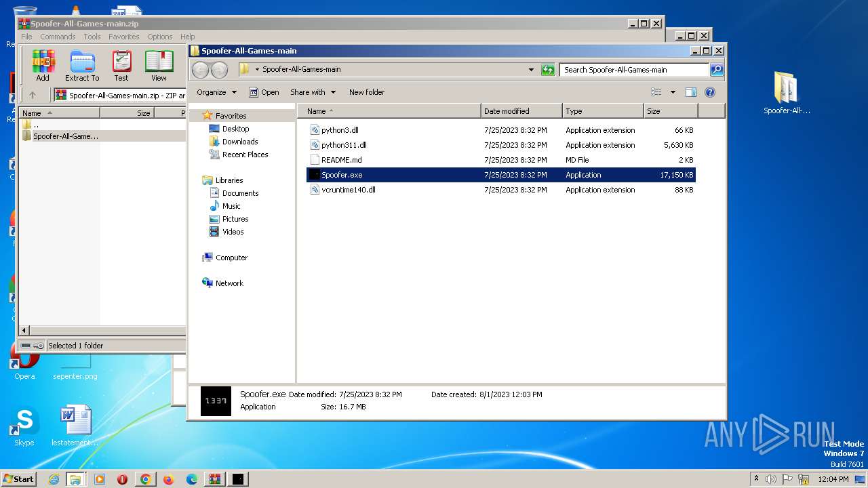Open Tools menu in WinRAR
Screen dimensions: 868x488
92,37
